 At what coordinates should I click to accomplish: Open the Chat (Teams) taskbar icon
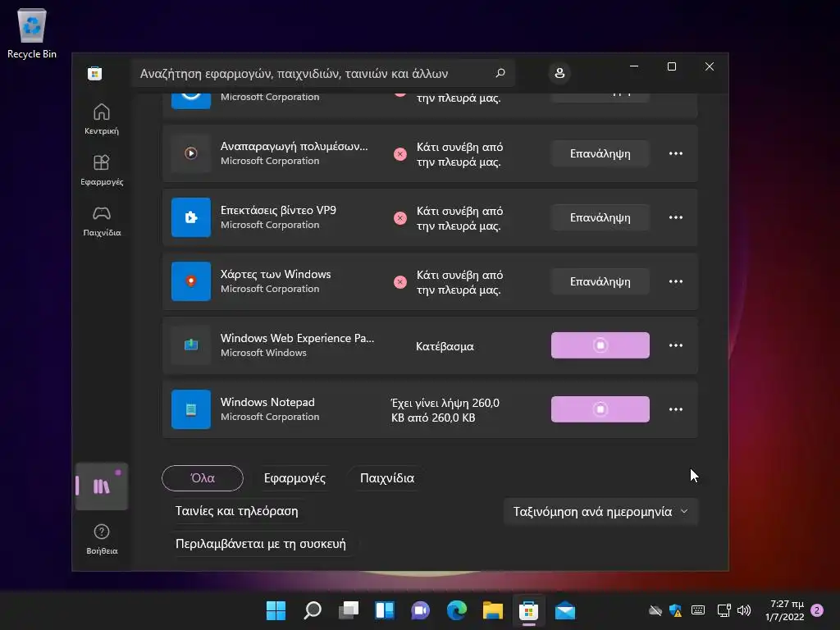pyautogui.click(x=421, y=610)
